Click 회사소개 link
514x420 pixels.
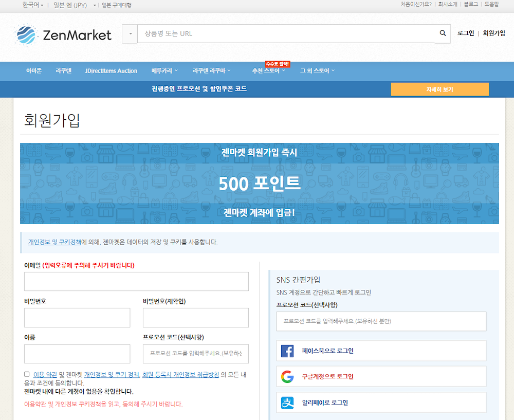pyautogui.click(x=448, y=4)
